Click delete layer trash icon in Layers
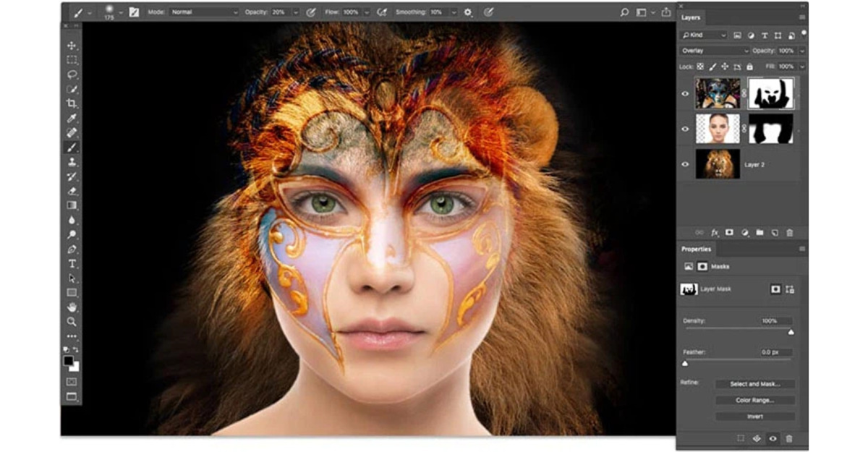 click(789, 233)
